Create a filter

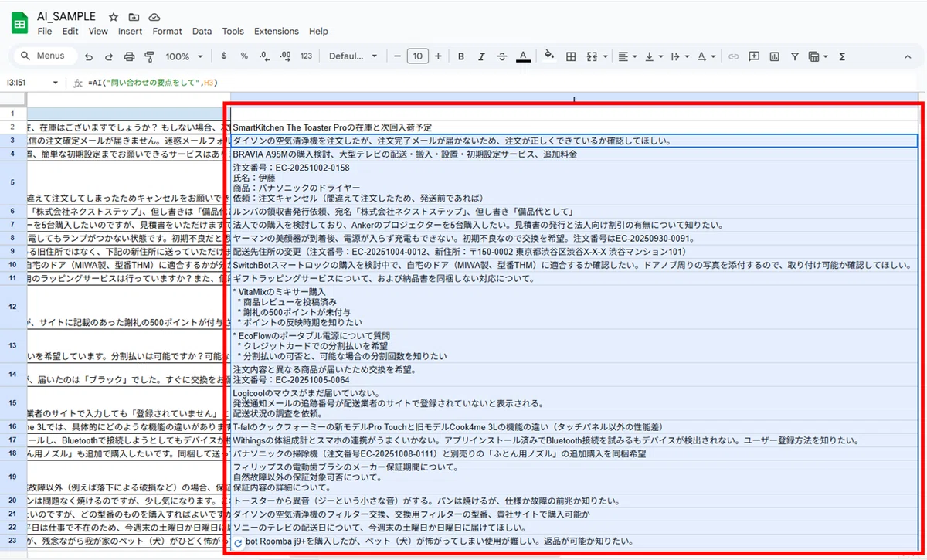pyautogui.click(x=794, y=56)
